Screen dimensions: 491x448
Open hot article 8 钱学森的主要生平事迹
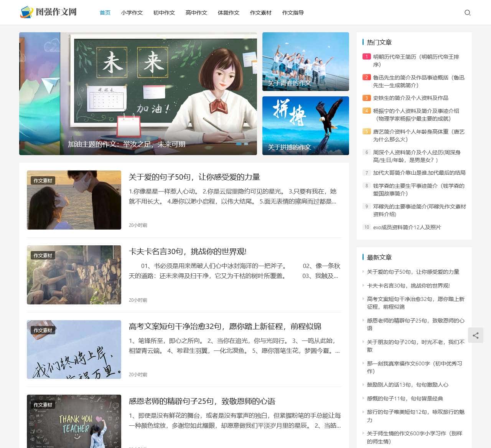coord(419,190)
